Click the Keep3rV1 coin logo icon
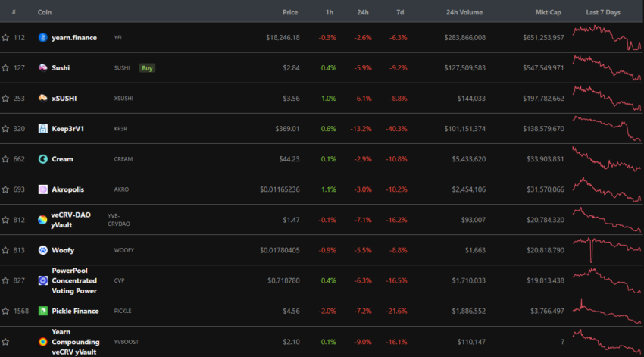 42,129
